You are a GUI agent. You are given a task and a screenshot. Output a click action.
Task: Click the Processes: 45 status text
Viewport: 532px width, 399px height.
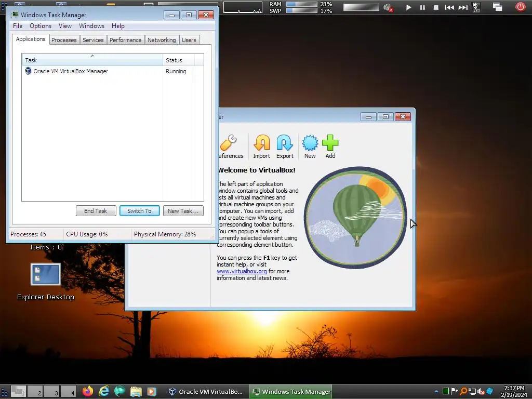pyautogui.click(x=28, y=234)
